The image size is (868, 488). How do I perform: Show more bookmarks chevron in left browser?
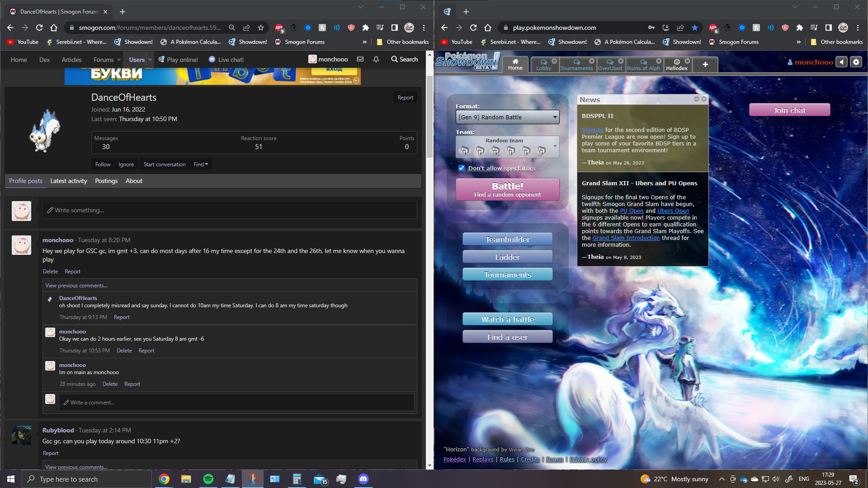364,42
